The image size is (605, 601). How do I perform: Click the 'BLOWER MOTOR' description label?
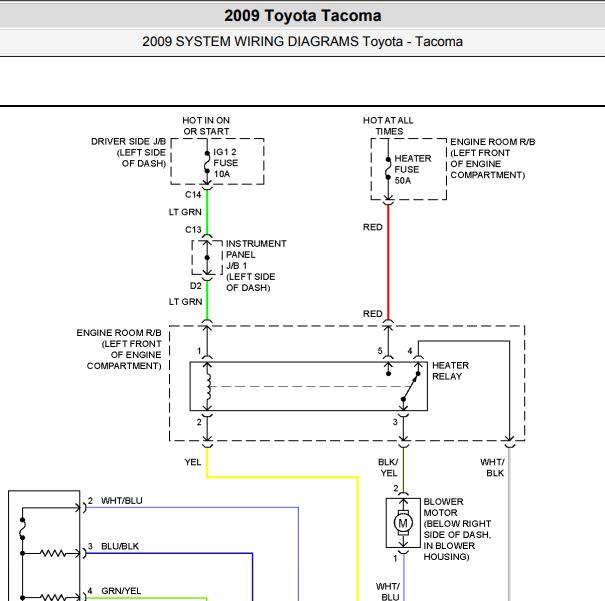[457, 529]
